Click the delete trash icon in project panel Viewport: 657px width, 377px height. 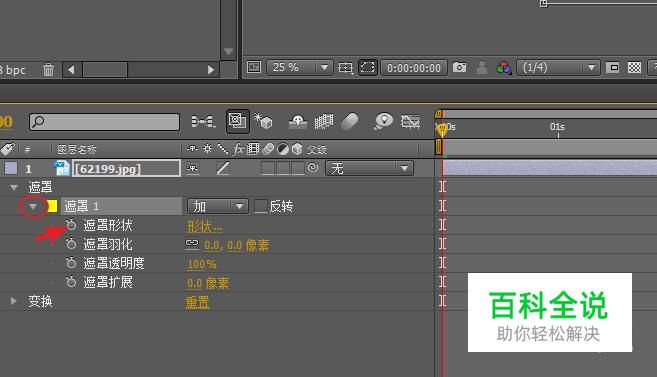49,70
